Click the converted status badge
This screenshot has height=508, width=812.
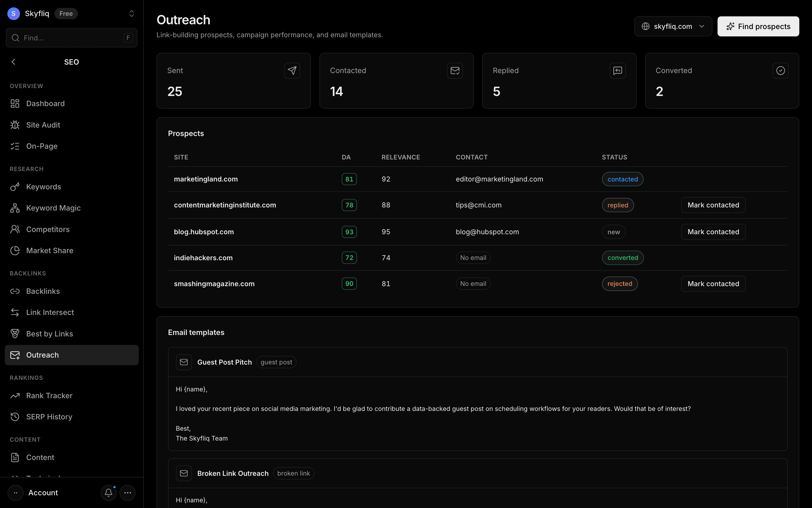[623, 258]
